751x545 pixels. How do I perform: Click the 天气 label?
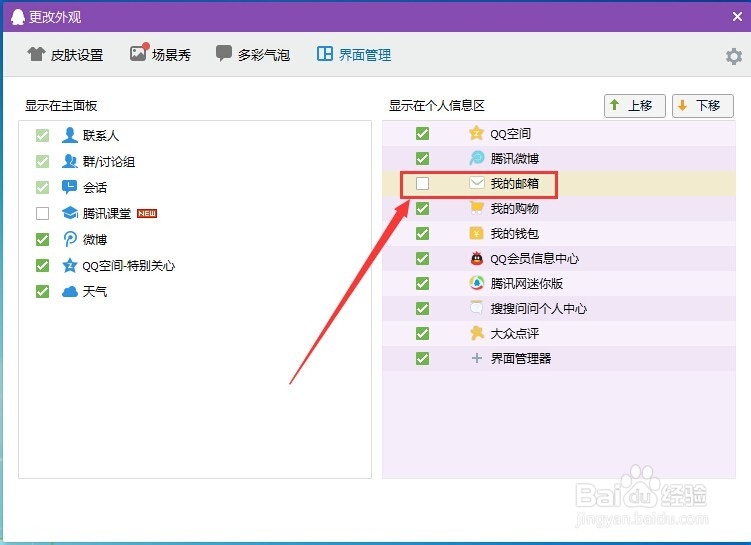[x=94, y=291]
